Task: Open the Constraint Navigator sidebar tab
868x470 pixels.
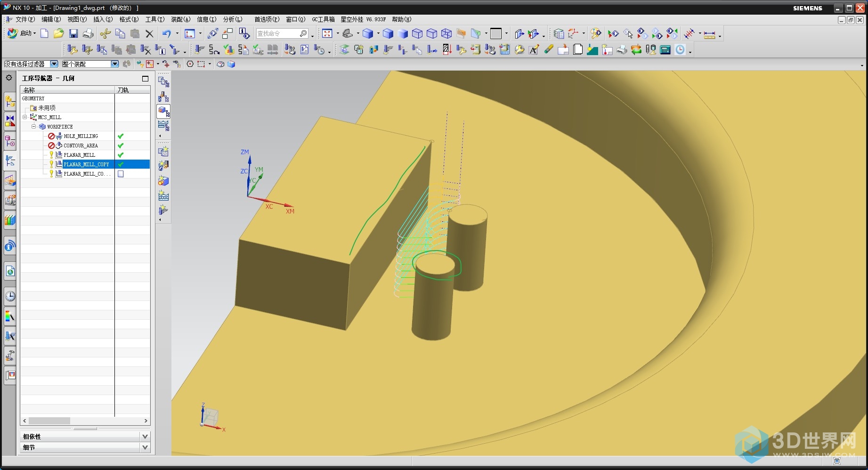Action: click(x=10, y=121)
